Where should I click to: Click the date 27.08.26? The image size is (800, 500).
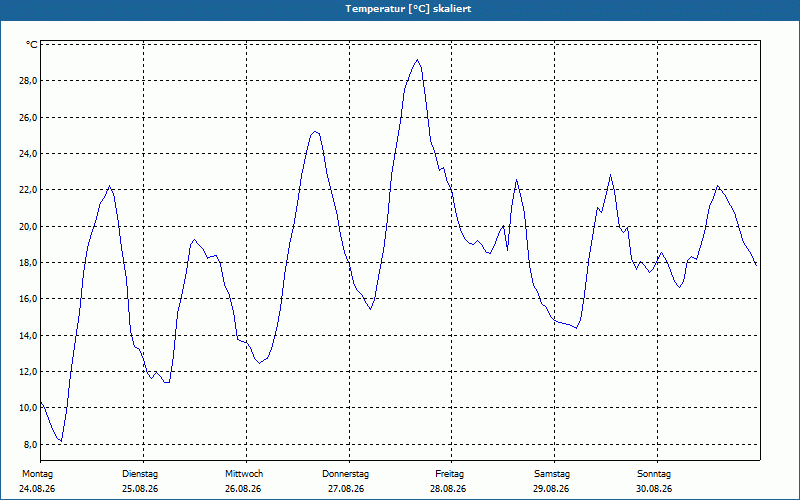click(346, 489)
